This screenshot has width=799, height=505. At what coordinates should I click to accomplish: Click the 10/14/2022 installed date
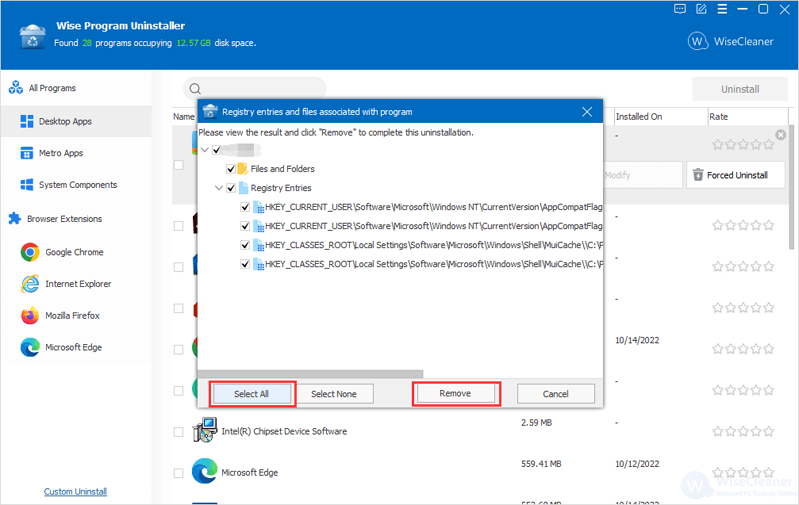(637, 340)
